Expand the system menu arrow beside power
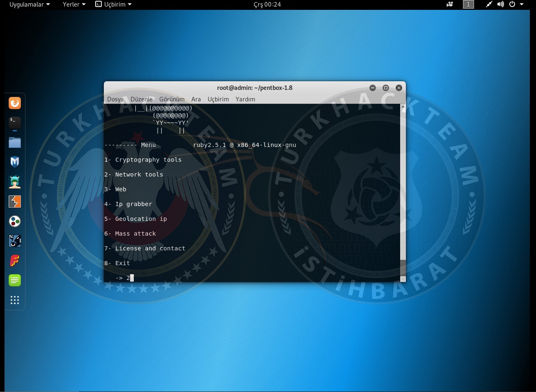This screenshot has height=392, width=536. pos(522,5)
